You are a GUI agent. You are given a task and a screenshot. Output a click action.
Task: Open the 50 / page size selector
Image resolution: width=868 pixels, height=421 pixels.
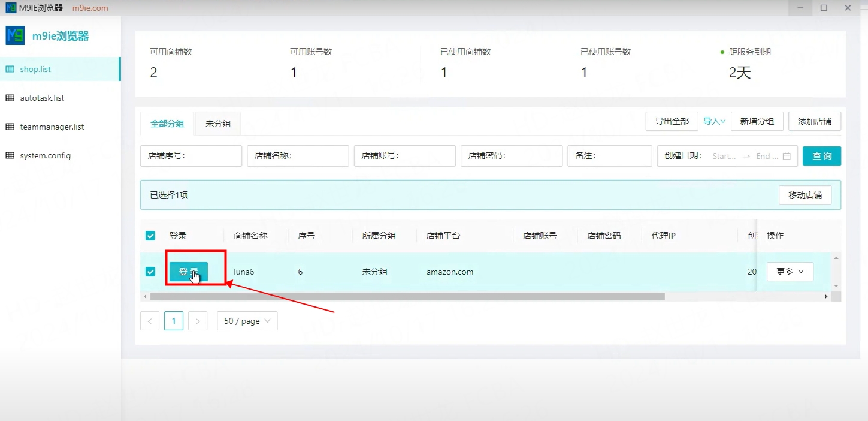click(247, 321)
